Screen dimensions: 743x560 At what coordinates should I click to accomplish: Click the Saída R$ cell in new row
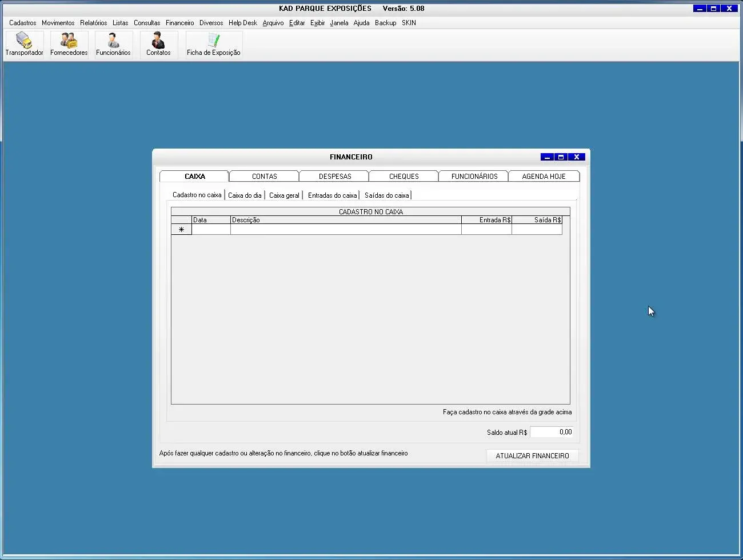(x=537, y=229)
